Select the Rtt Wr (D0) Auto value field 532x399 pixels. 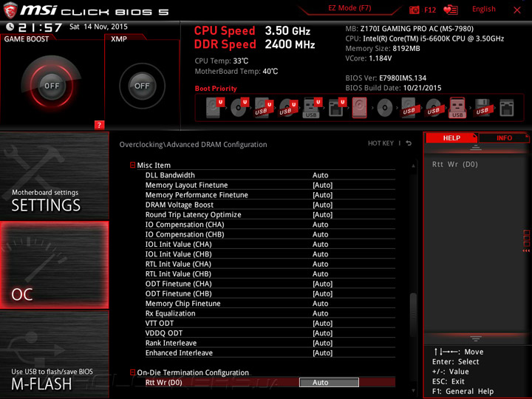point(329,383)
